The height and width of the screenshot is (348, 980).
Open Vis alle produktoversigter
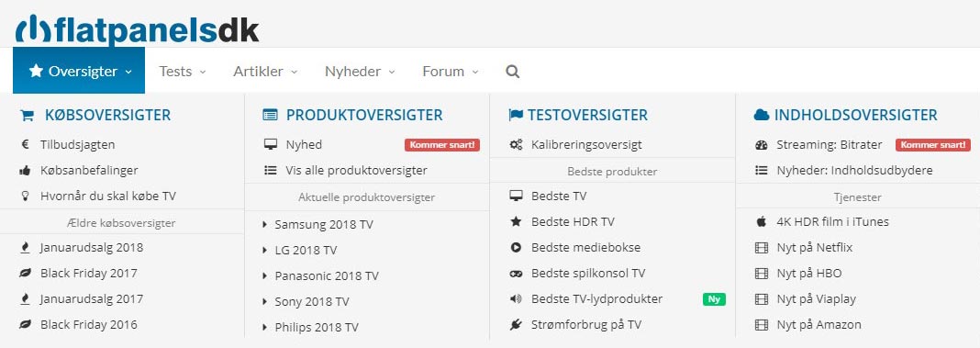[x=356, y=170]
